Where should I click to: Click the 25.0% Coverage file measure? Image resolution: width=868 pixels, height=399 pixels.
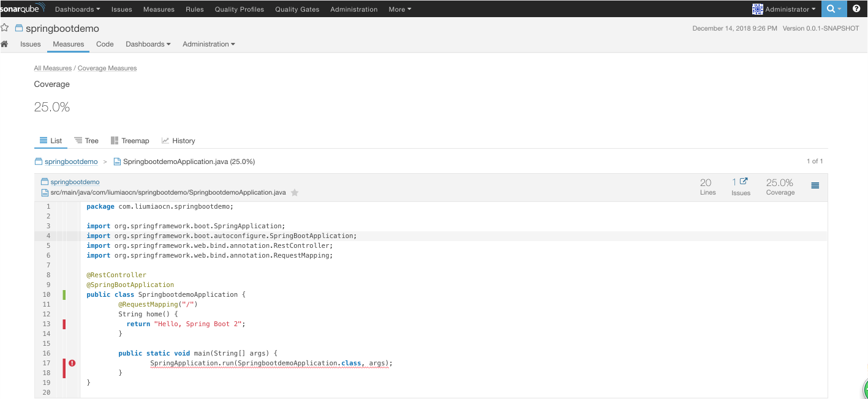pyautogui.click(x=780, y=187)
